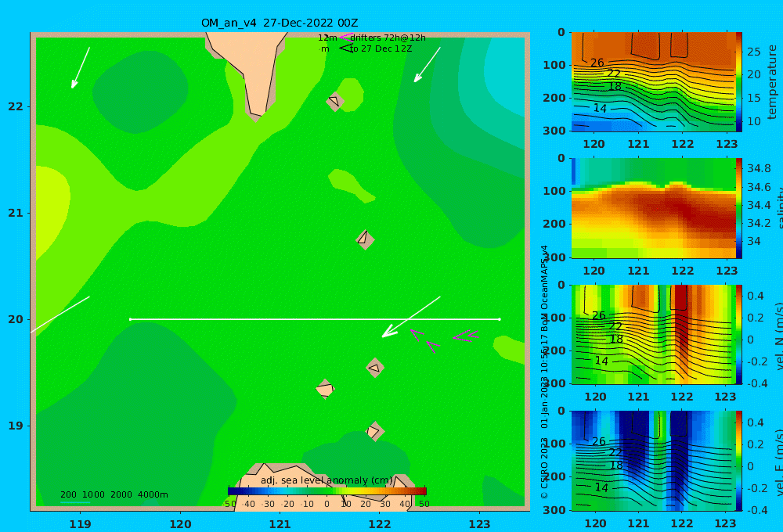Click the 'salinity' colorbar label

pos(779,208)
